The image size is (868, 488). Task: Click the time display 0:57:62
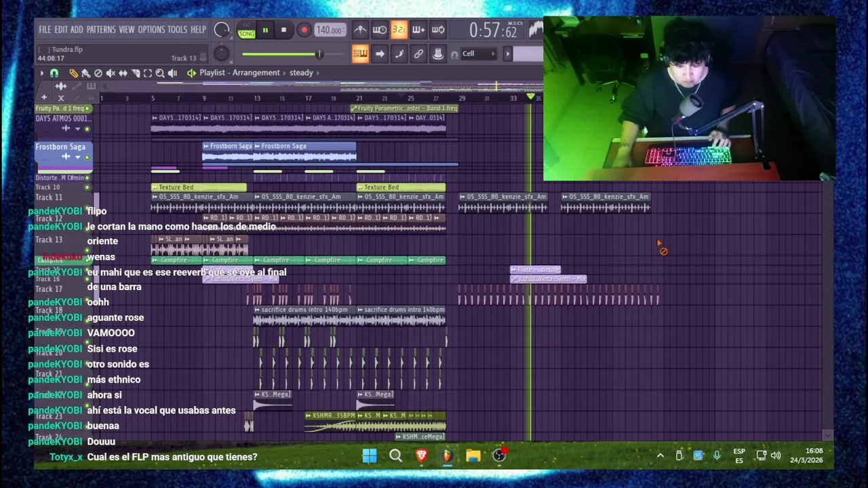click(494, 30)
